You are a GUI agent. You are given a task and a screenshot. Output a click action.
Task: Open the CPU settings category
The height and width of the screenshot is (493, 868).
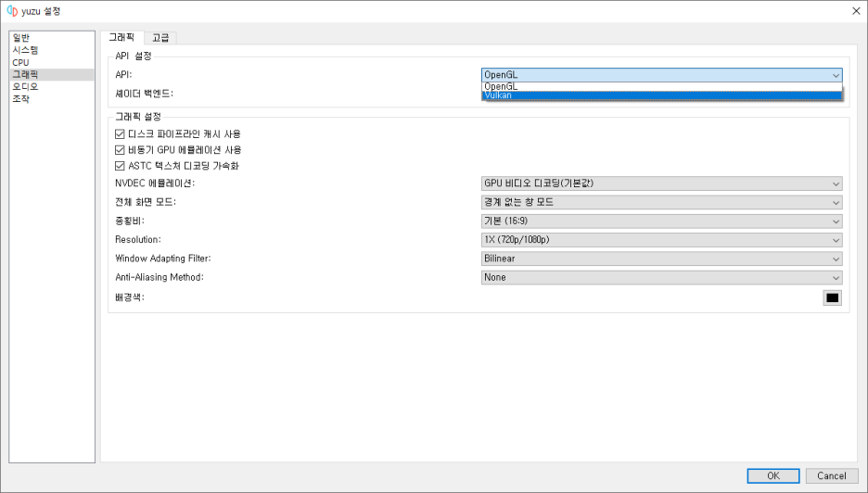click(52, 62)
